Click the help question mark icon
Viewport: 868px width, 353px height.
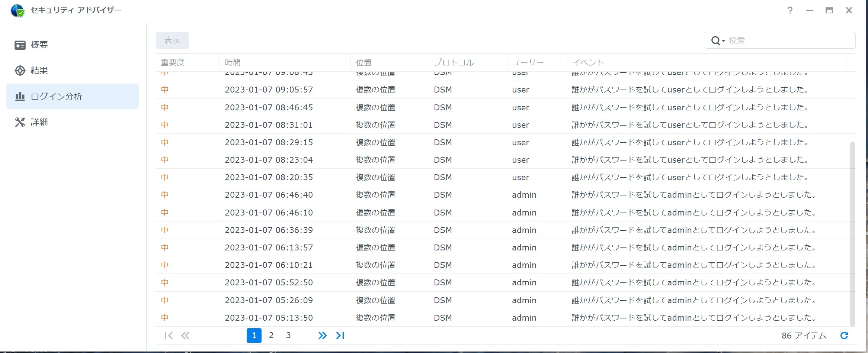click(790, 10)
